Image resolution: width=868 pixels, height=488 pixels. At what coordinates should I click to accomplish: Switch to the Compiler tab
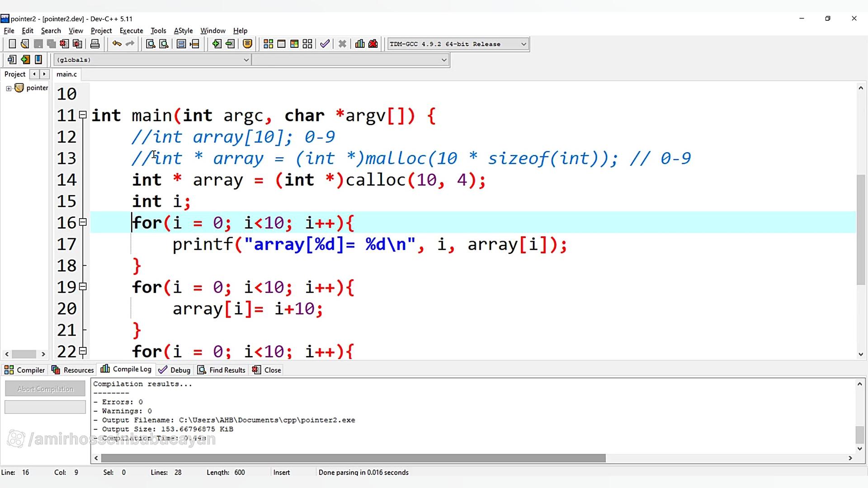click(25, 370)
